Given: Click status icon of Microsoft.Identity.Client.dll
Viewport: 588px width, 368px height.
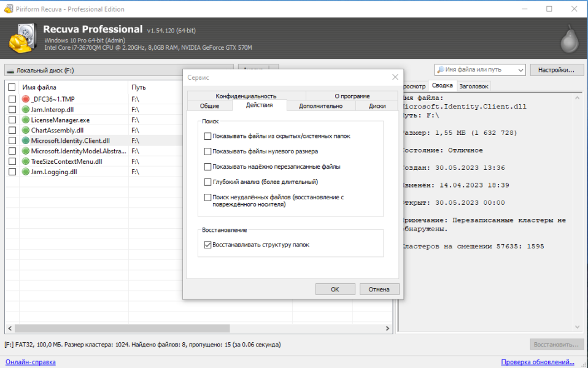Looking at the screenshot, I should click(26, 140).
